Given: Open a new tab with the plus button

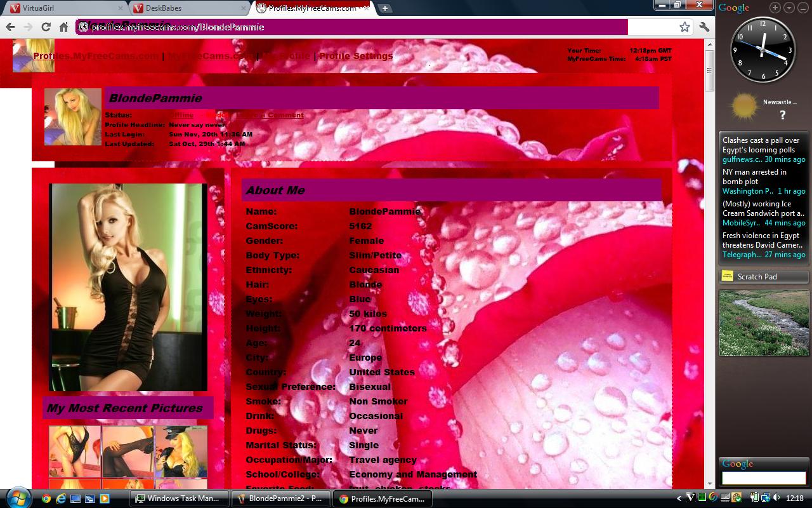Looking at the screenshot, I should click(x=384, y=8).
